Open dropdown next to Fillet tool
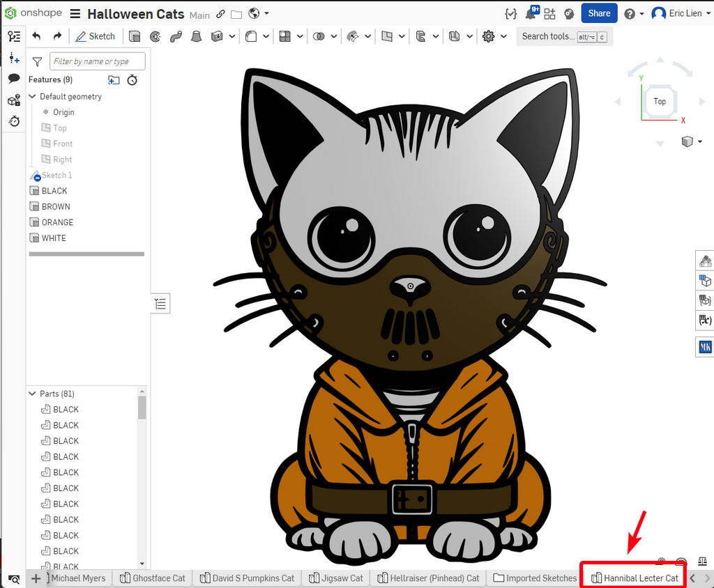Screen dimensions: 714x588 (x=266, y=36)
